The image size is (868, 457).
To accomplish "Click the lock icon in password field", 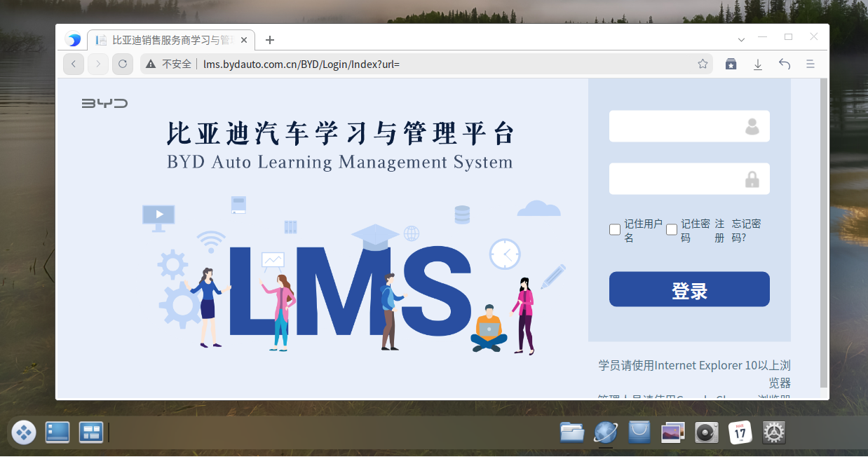I will (x=752, y=179).
